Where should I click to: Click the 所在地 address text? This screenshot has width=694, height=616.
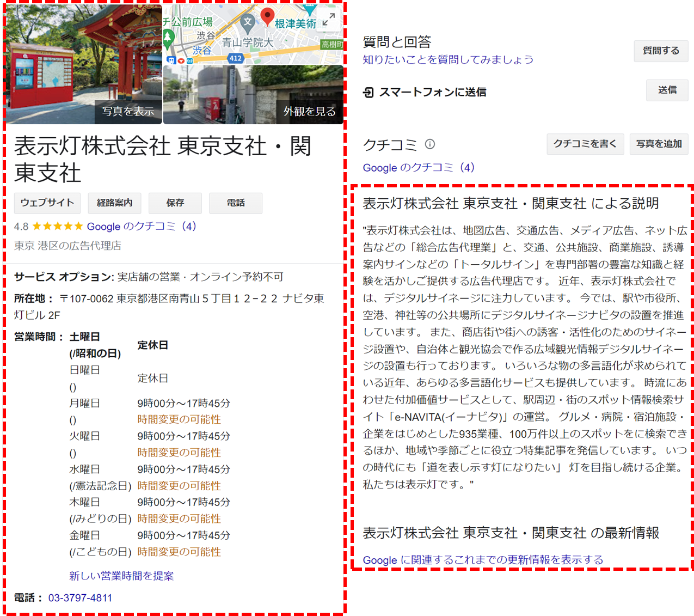click(x=169, y=307)
